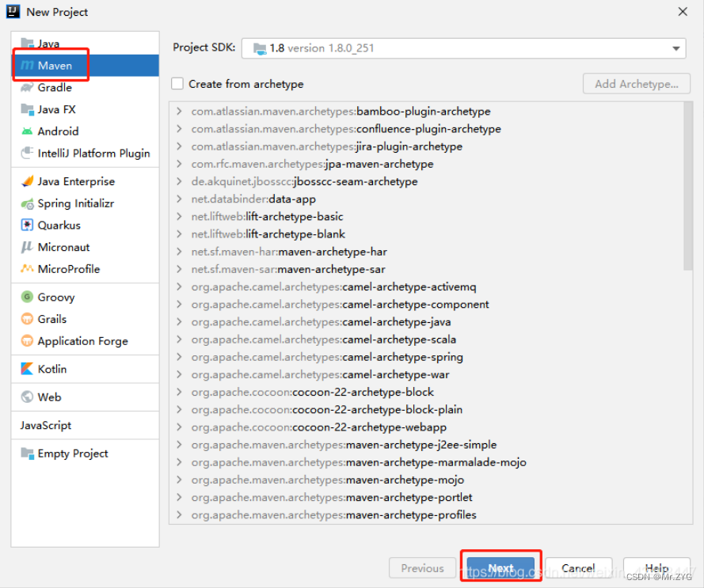Image resolution: width=704 pixels, height=588 pixels.
Task: Select the Java project type icon
Action: point(28,43)
